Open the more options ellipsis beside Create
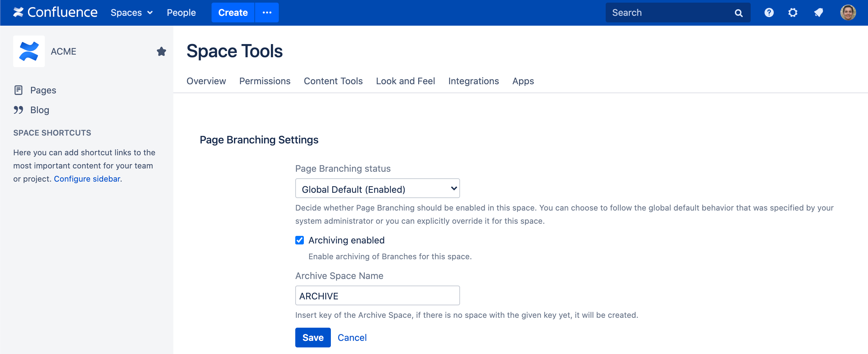 point(267,13)
